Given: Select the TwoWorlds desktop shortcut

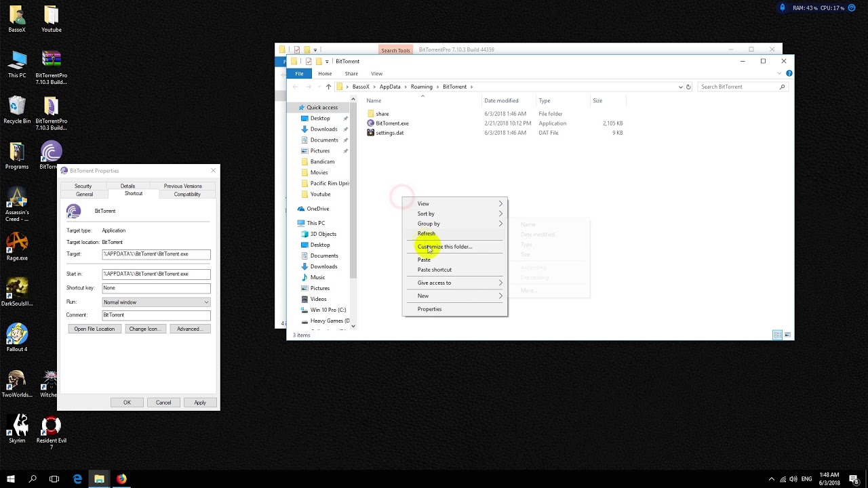Looking at the screenshot, I should pyautogui.click(x=17, y=384).
